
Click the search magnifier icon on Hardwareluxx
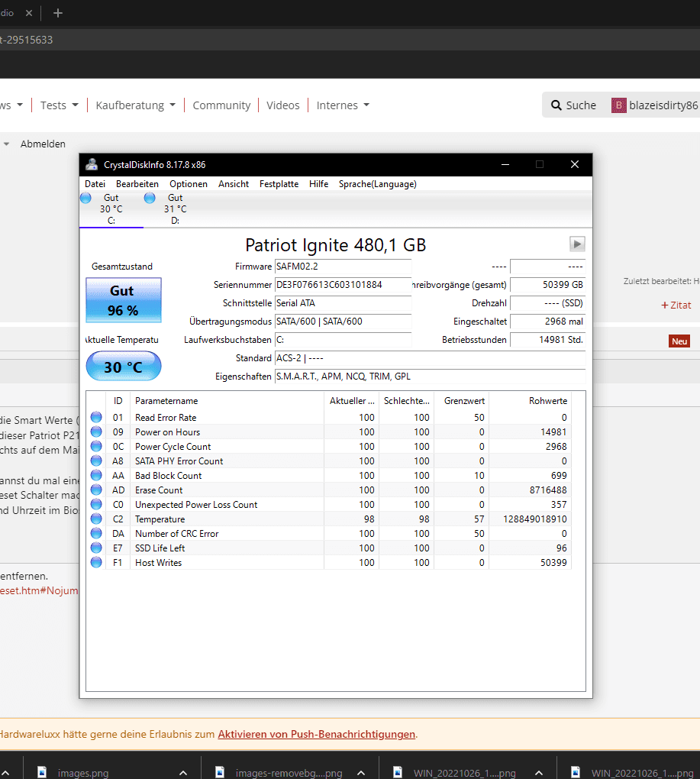pyautogui.click(x=556, y=105)
